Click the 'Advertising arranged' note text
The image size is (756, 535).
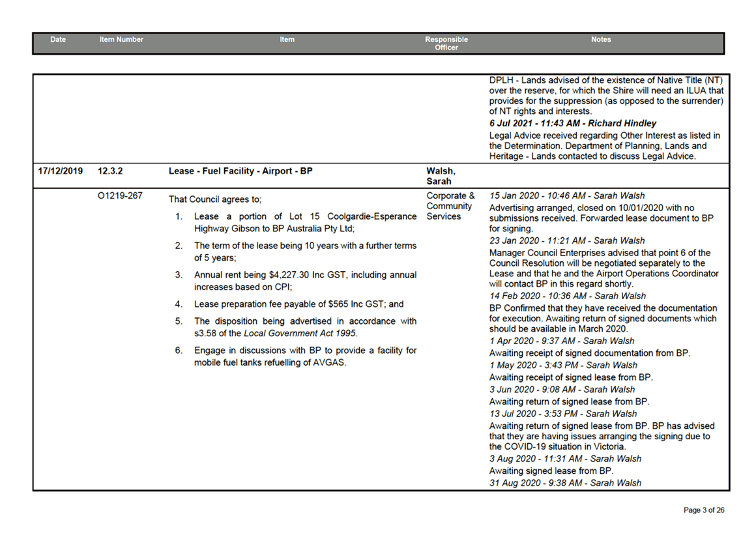[x=602, y=218]
